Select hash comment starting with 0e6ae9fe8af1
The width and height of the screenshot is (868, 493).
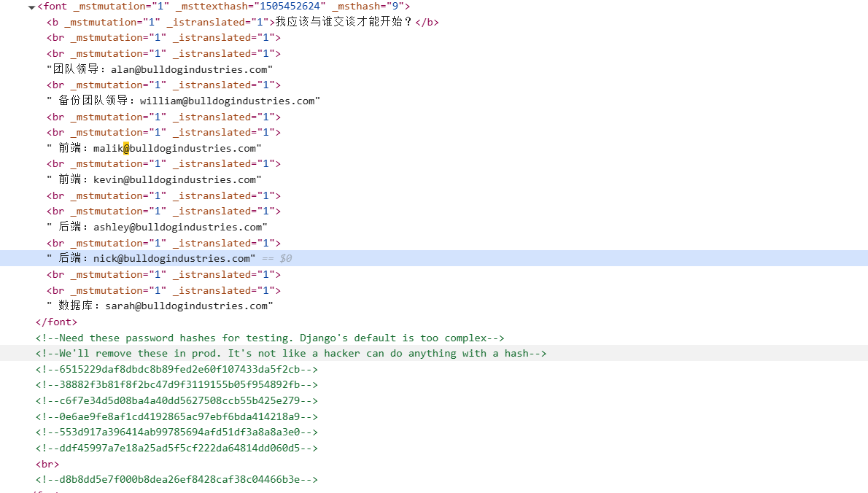[x=177, y=416]
